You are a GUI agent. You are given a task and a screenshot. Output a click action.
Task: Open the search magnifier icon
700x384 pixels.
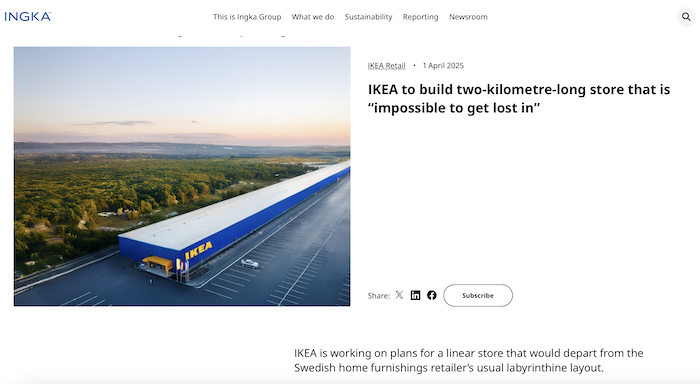686,17
